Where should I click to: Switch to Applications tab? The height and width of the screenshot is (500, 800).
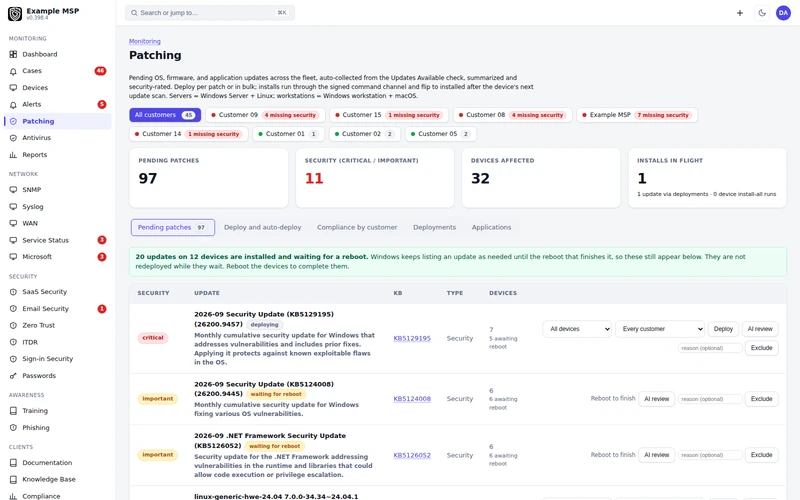tap(491, 228)
